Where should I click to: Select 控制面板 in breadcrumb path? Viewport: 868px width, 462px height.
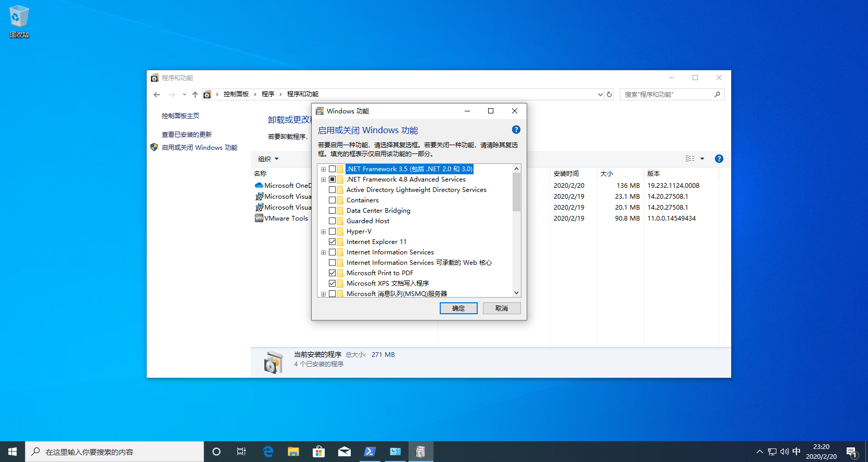236,94
